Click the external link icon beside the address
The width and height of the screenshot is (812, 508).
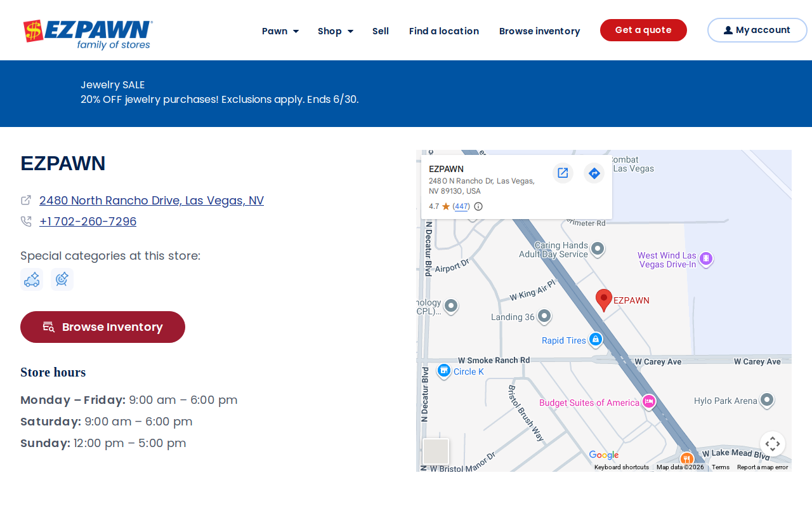pyautogui.click(x=26, y=200)
